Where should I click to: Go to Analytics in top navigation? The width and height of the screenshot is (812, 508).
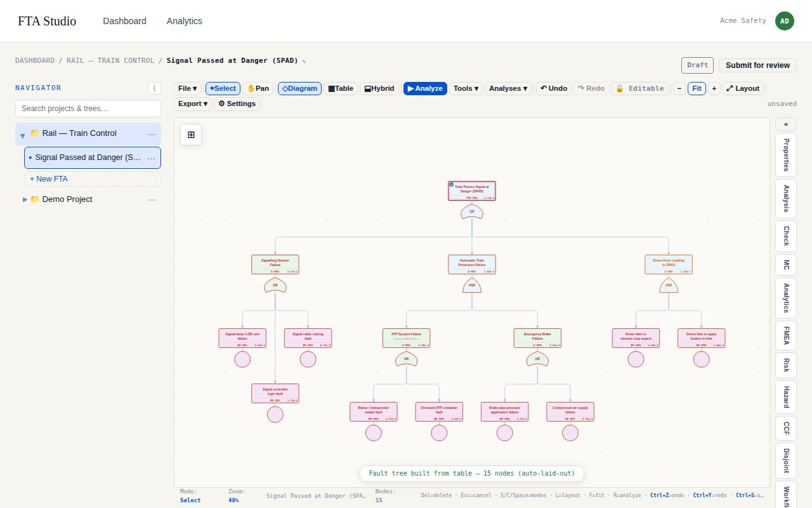[185, 21]
